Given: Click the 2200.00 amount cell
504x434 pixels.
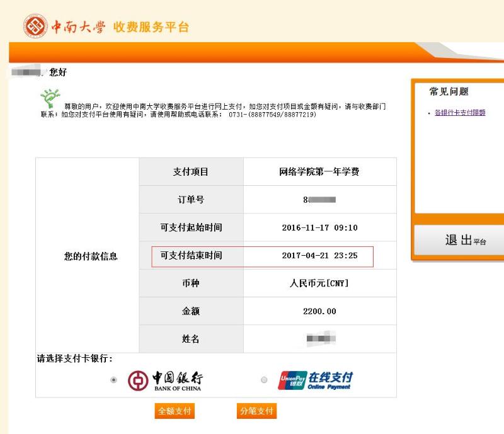Looking at the screenshot, I should click(x=318, y=311).
